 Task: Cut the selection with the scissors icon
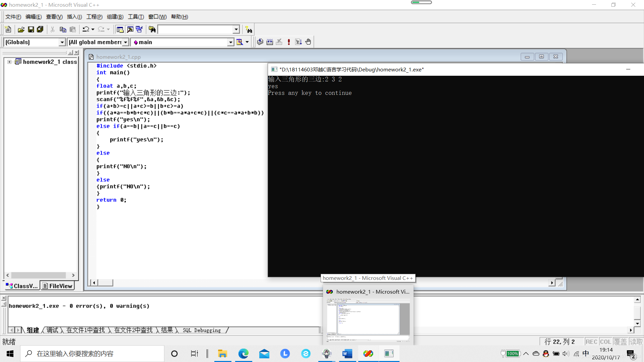(53, 29)
